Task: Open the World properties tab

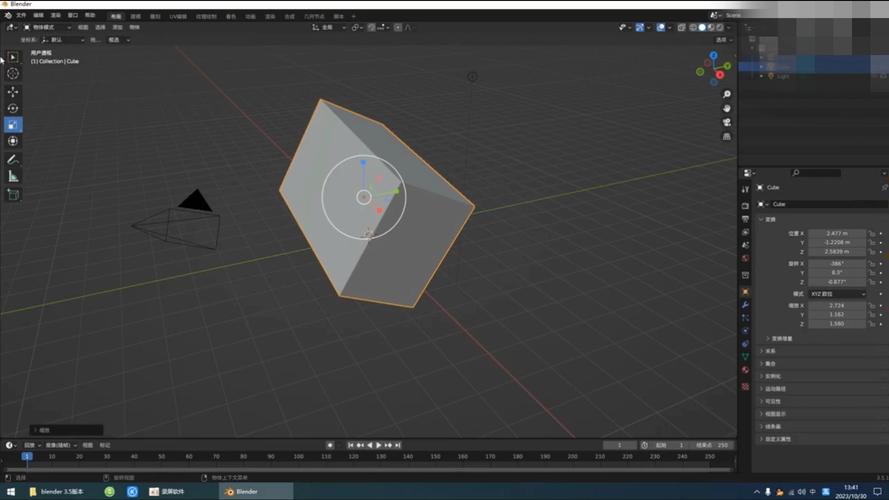Action: pos(745,258)
